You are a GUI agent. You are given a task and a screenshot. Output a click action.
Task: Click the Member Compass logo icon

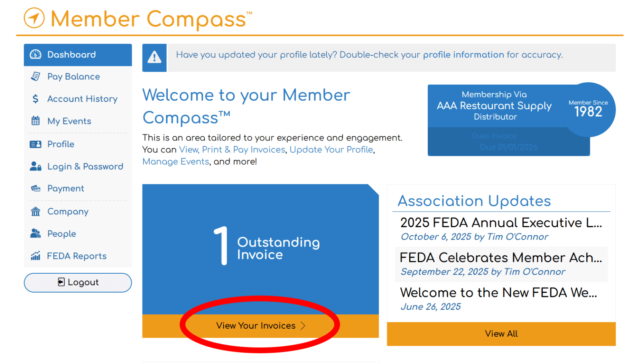[x=34, y=18]
